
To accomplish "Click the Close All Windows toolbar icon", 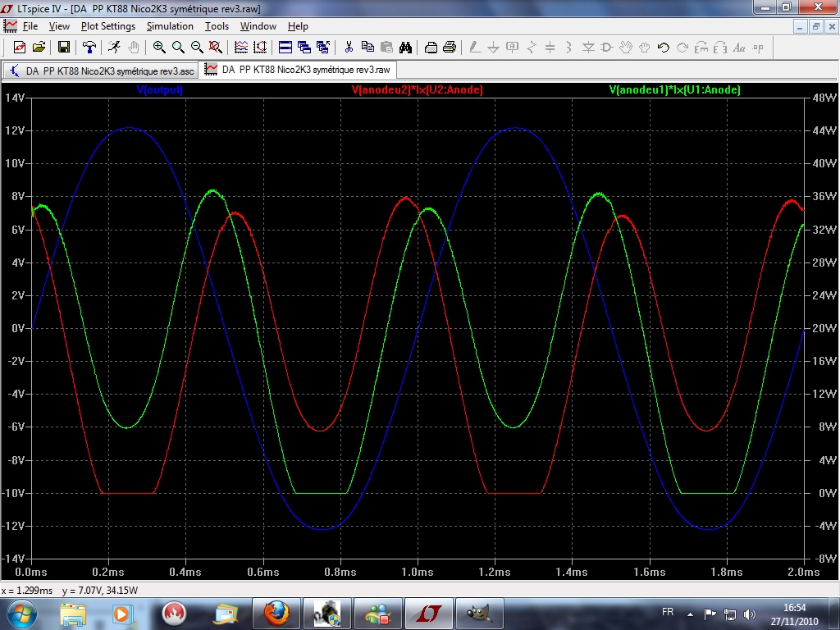I will [323, 48].
